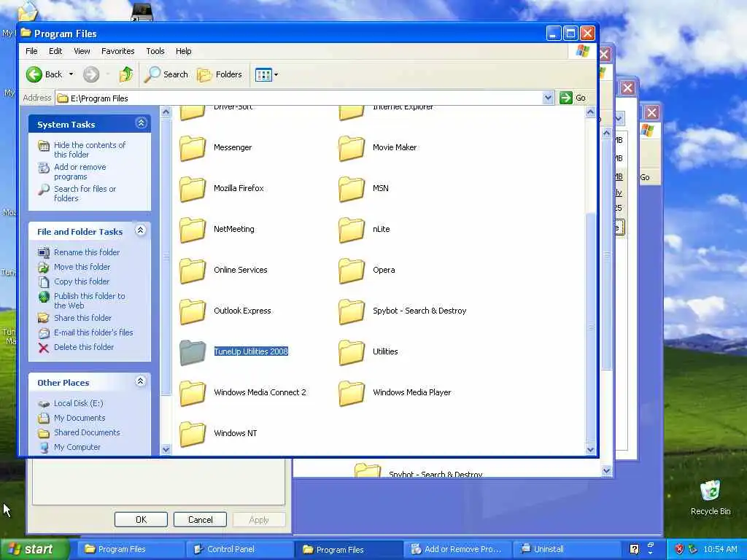Toggle the Folders pane button

point(220,74)
